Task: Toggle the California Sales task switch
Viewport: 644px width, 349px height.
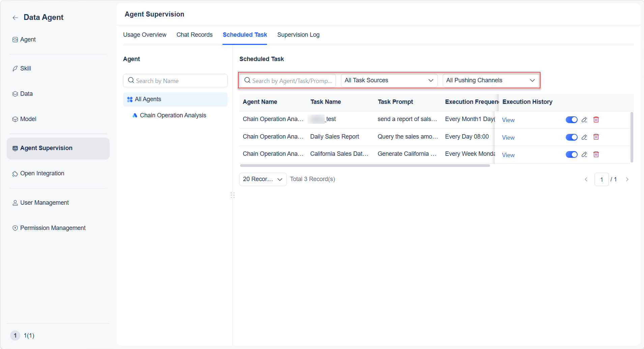Action: point(572,154)
